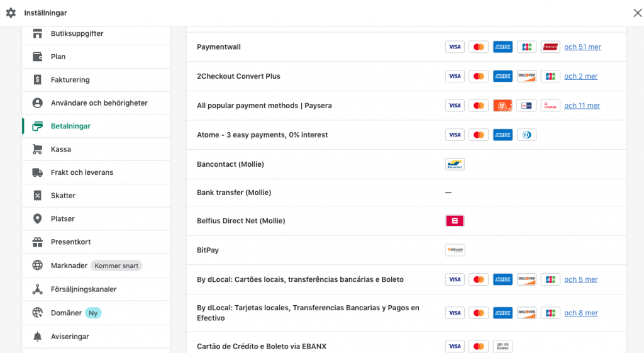Click the Platser map pin icon
Screen dimensions: 644x353
(37, 218)
